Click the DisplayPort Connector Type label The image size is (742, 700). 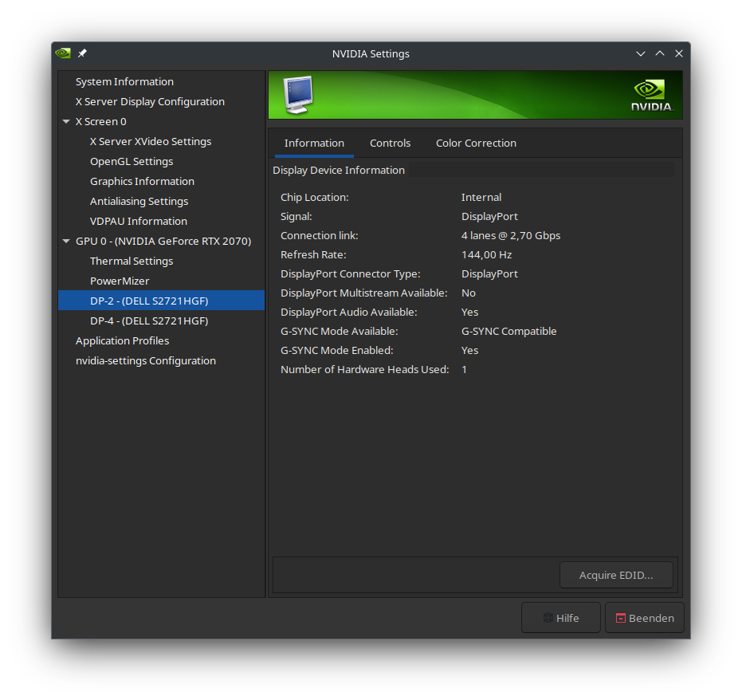350,274
